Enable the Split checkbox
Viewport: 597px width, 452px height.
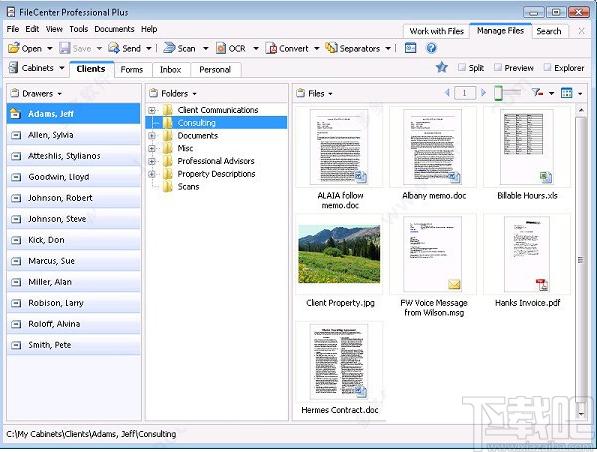point(461,67)
